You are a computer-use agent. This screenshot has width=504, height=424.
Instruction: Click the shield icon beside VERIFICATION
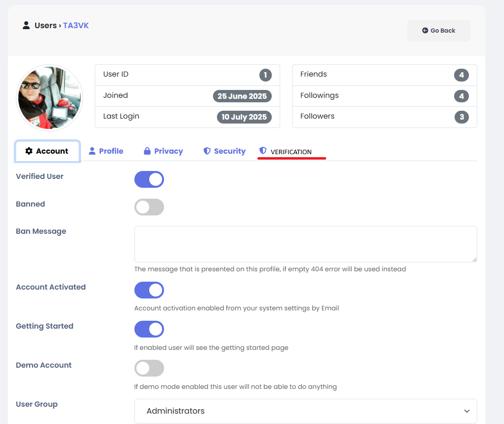pos(263,150)
